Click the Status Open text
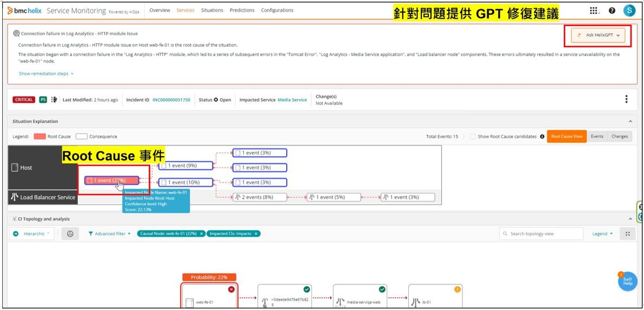Viewport: 644px width, 310px height. point(215,100)
